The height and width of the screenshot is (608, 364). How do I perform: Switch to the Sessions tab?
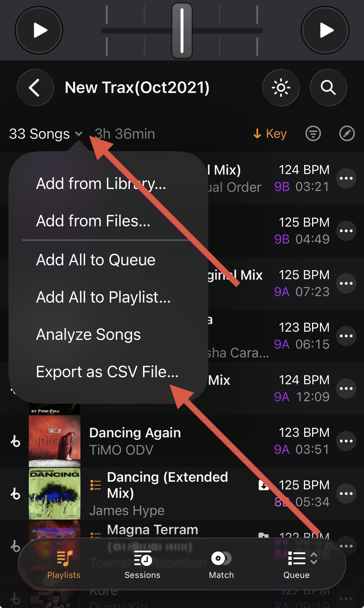142,564
